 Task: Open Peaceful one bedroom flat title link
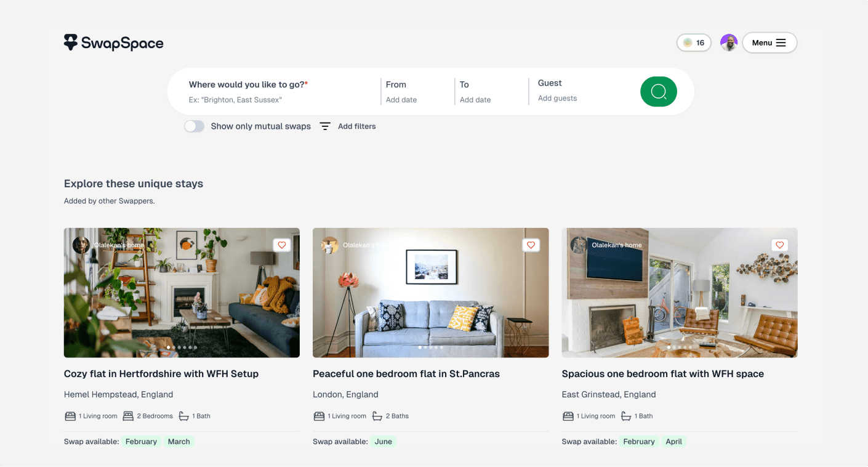[406, 374]
